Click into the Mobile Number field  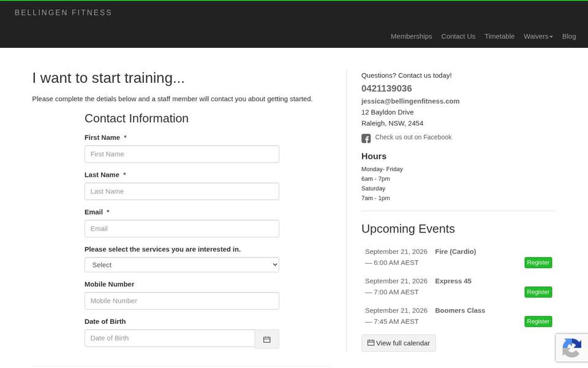[182, 301]
